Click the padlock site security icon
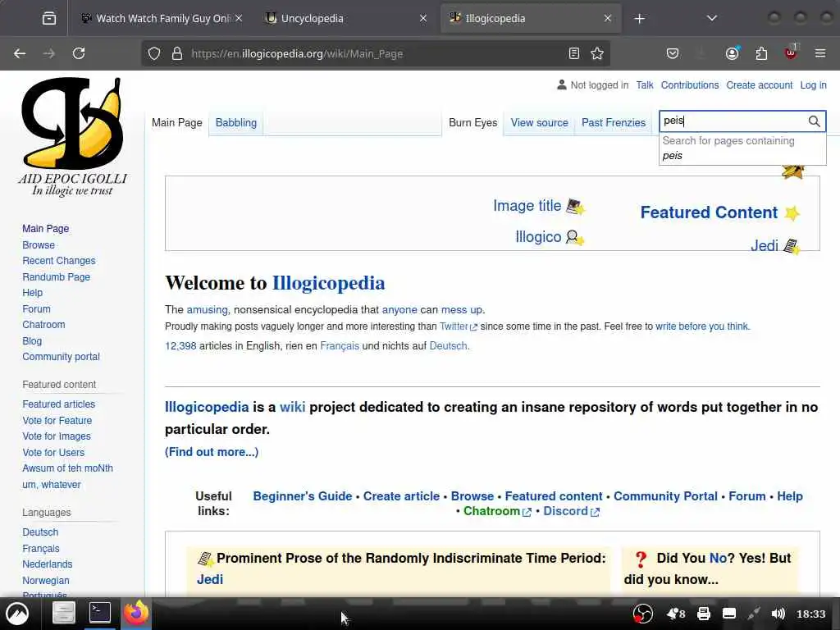Image resolution: width=840 pixels, height=630 pixels. tap(177, 53)
